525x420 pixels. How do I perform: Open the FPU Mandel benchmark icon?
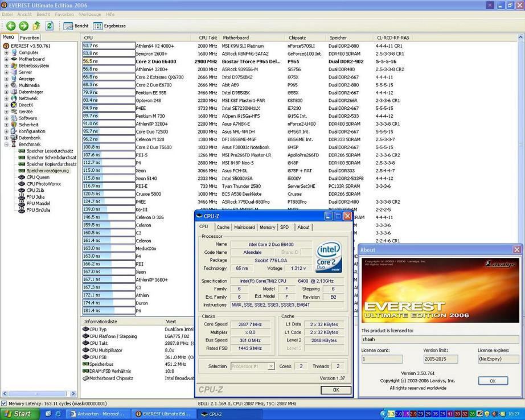22,204
